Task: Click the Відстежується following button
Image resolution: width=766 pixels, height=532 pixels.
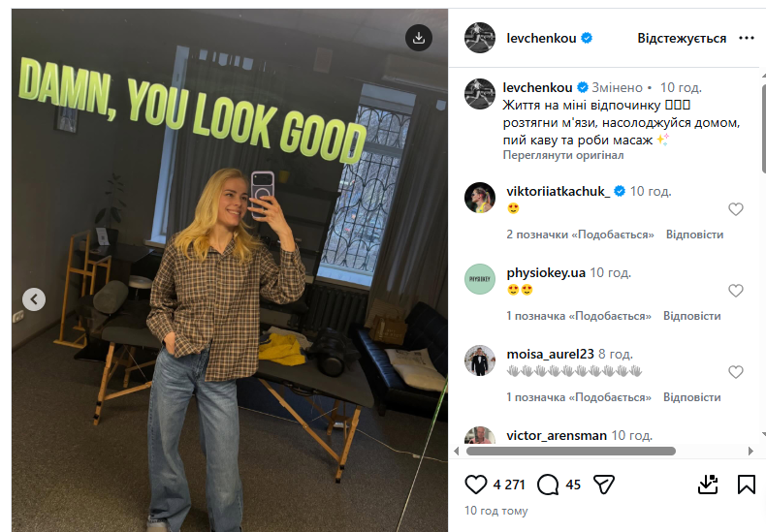Action: [x=682, y=39]
